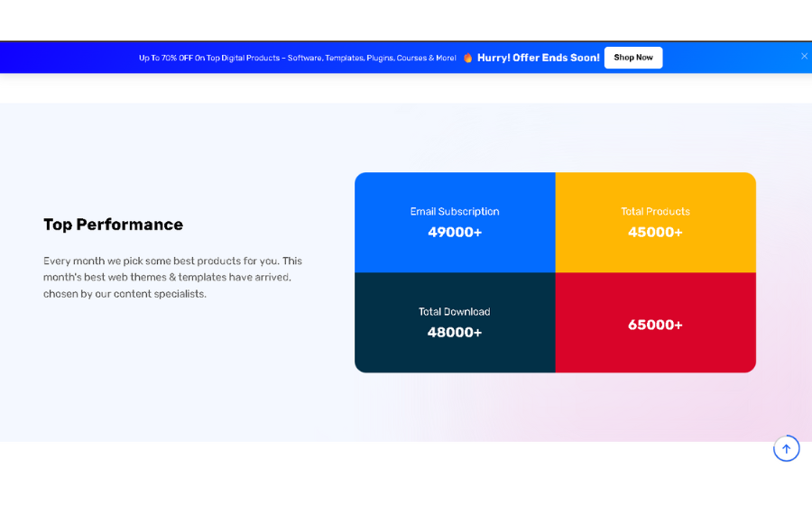Click the 49000+ figure
This screenshot has width=812, height=505.
[x=455, y=232]
